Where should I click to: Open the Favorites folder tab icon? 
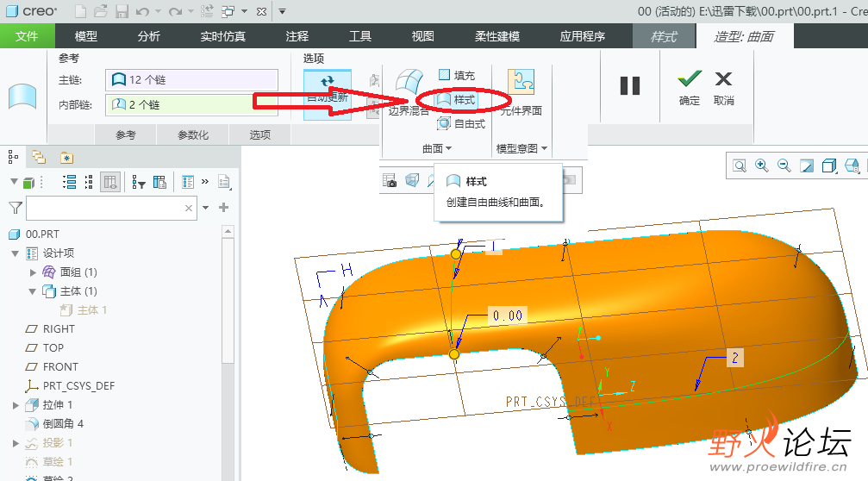pyautogui.click(x=66, y=158)
